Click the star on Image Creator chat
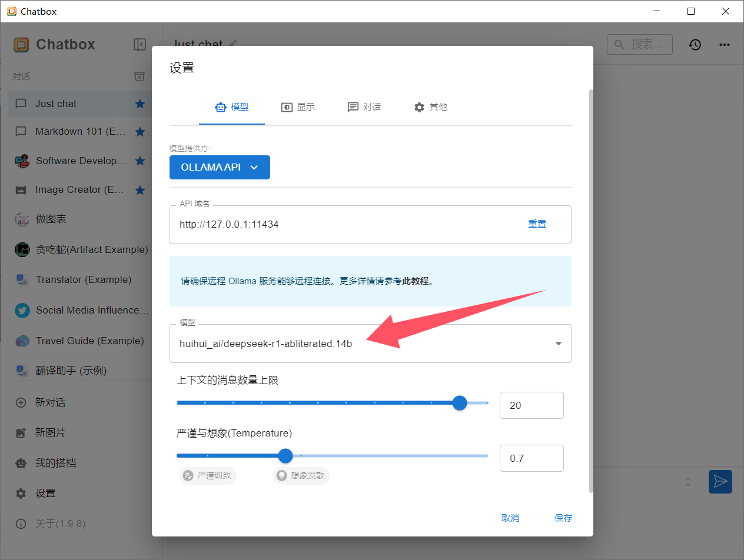 point(140,190)
